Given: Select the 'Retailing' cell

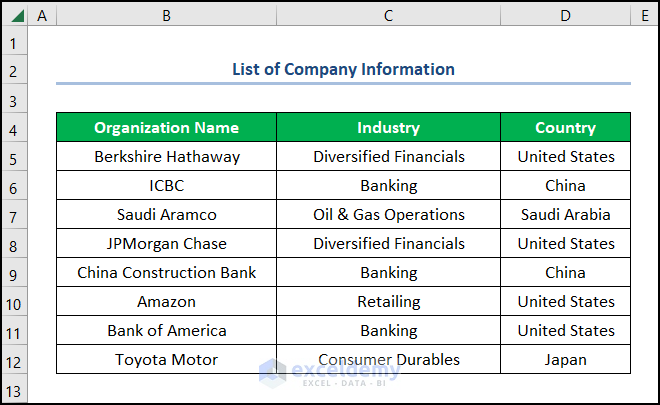Looking at the screenshot, I should 388,302.
